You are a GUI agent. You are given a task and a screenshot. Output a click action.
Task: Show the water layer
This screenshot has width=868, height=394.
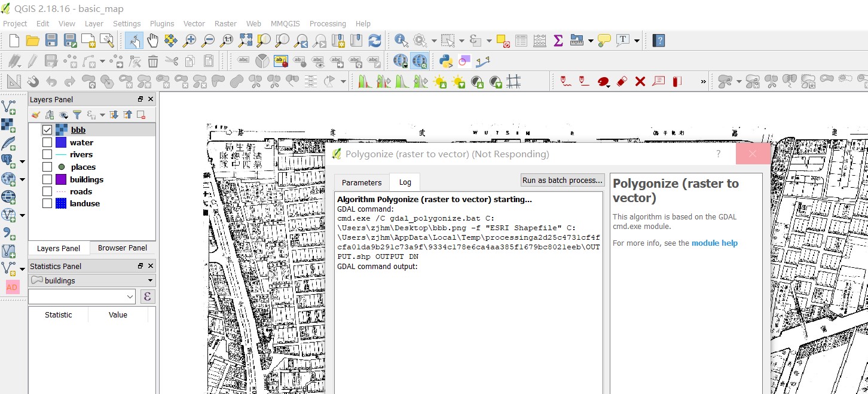tap(47, 142)
